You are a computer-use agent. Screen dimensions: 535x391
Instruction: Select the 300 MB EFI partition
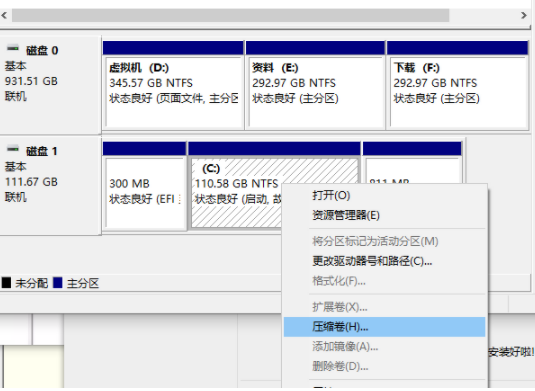(144, 186)
